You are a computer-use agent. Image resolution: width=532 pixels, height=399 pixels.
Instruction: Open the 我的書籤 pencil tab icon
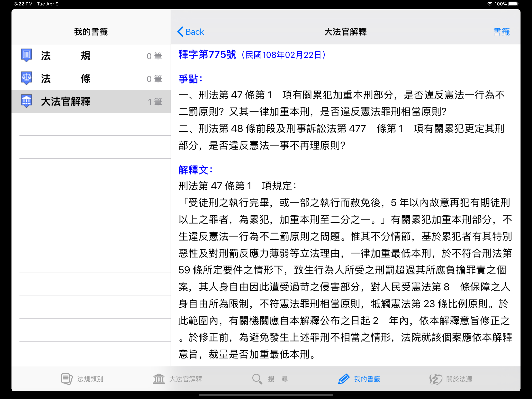pyautogui.click(x=344, y=379)
